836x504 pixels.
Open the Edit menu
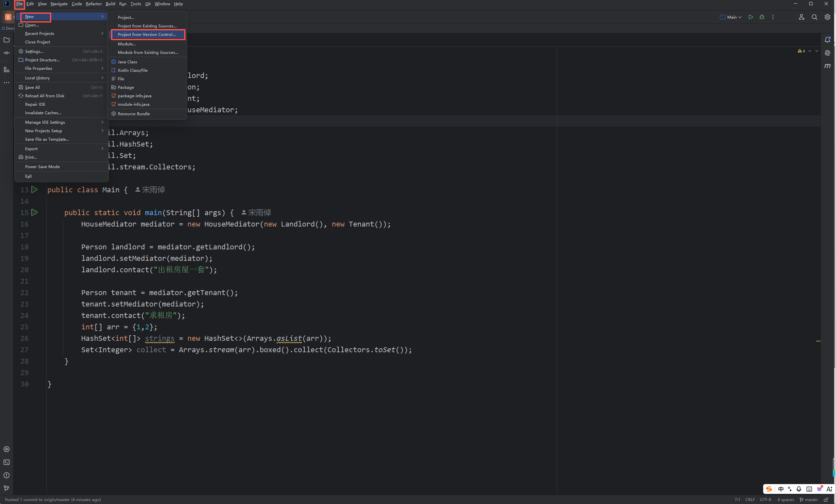(x=30, y=4)
